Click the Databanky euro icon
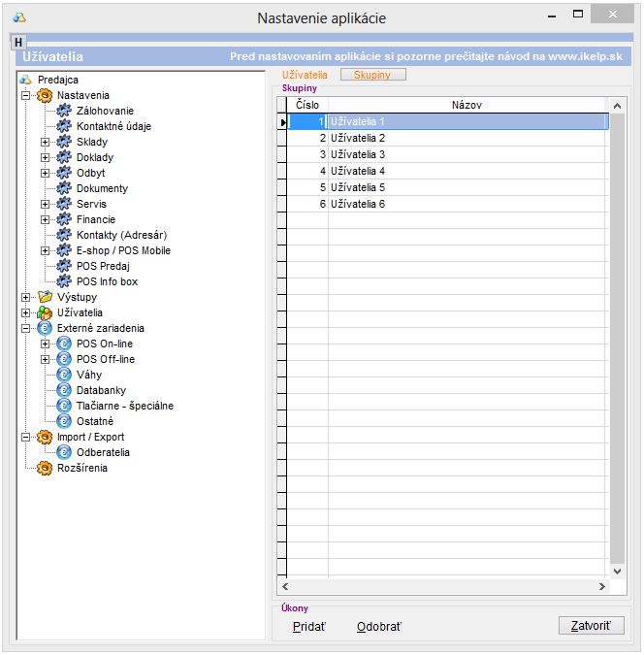This screenshot has width=644, height=655. click(65, 390)
